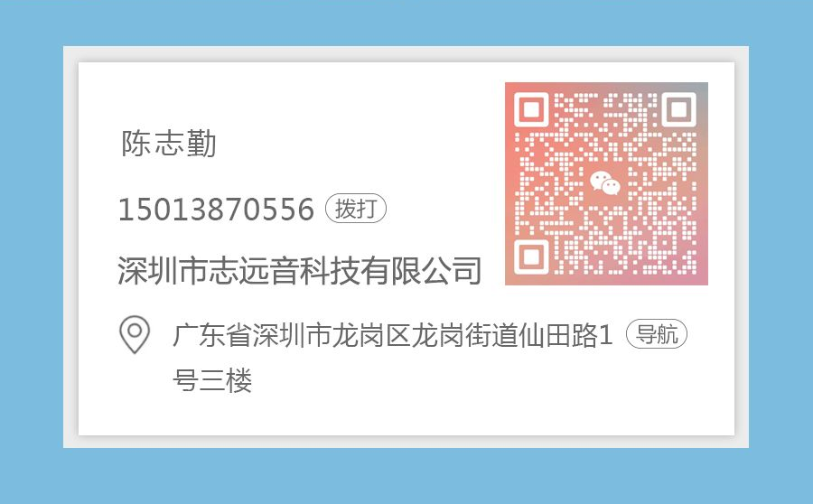Click company name 深圳市志远音科技有限公司
The width and height of the screenshot is (813, 504).
pyautogui.click(x=300, y=270)
